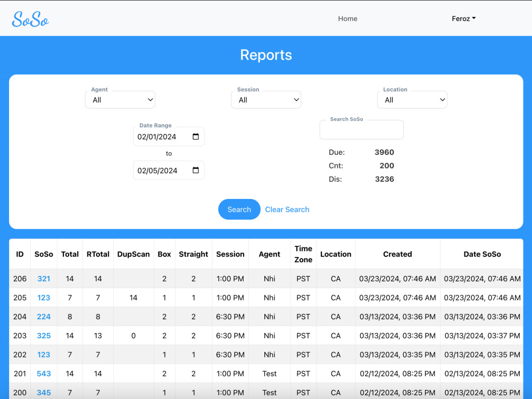This screenshot has height=399, width=532.
Task: Select the Due value 3960
Action: click(x=384, y=152)
